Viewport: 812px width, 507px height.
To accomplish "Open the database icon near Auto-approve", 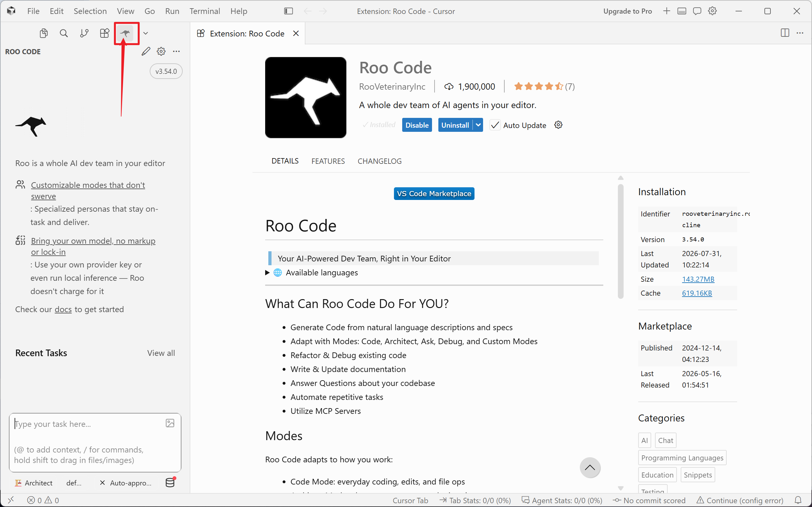I will 170,482.
